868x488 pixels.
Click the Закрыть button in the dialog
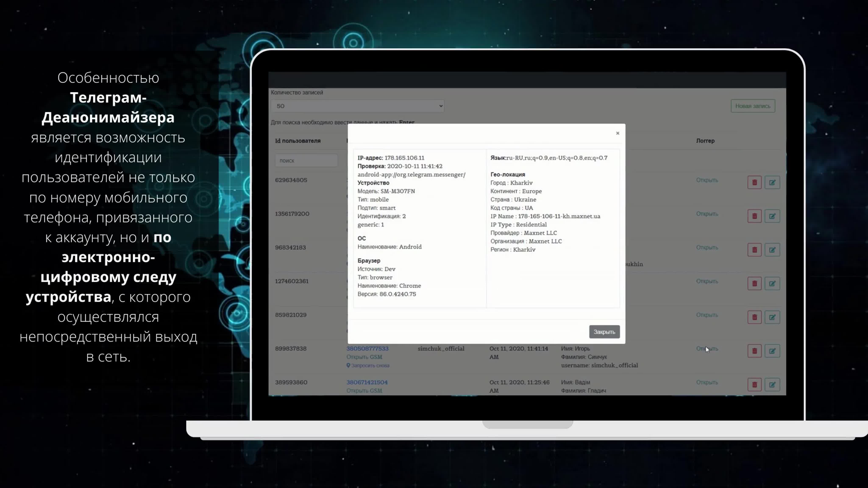coord(604,332)
